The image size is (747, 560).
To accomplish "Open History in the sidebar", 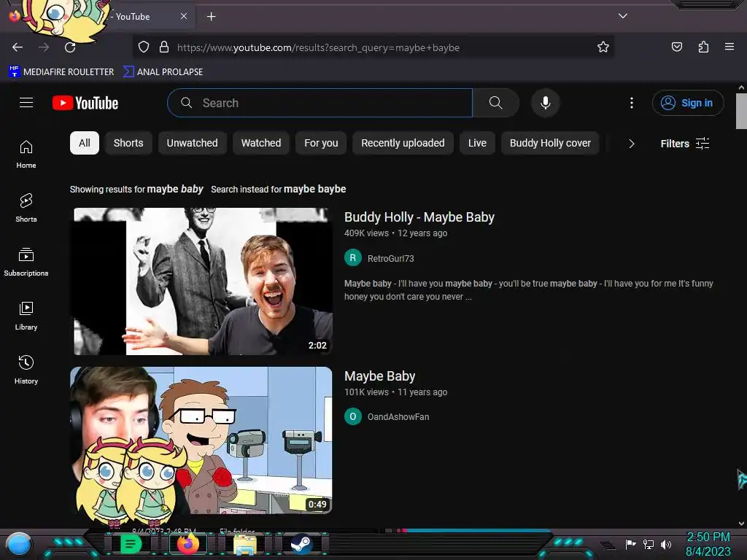I will (26, 370).
